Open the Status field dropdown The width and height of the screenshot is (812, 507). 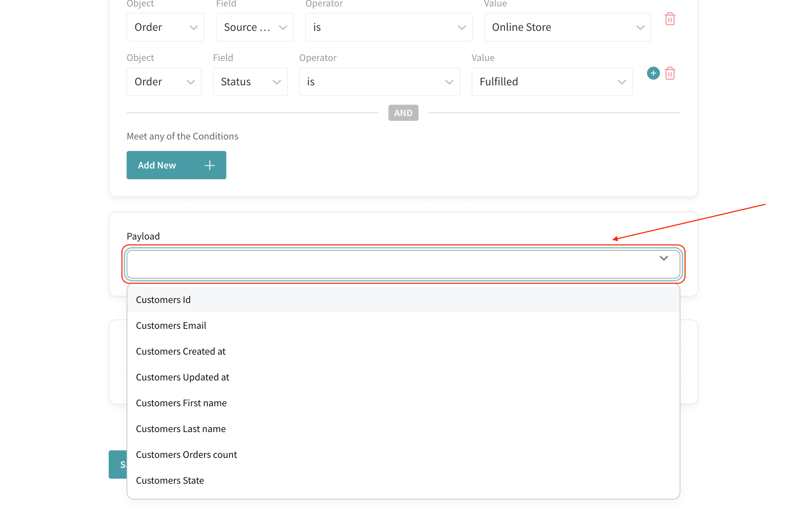[250, 82]
